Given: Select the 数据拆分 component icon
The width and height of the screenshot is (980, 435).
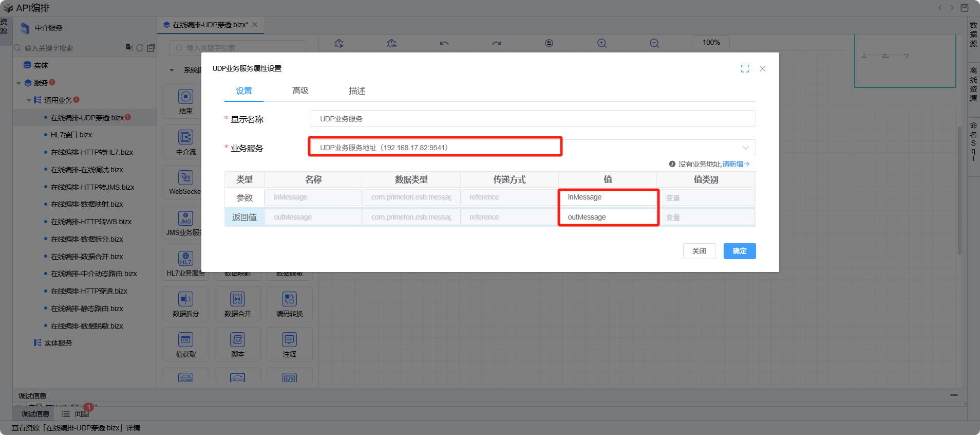Looking at the screenshot, I should point(186,299).
